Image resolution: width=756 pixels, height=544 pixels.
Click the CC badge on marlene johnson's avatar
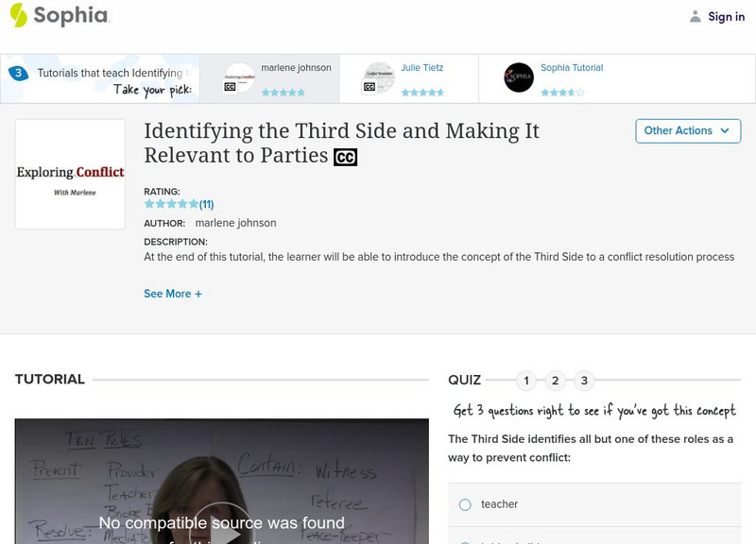230,87
